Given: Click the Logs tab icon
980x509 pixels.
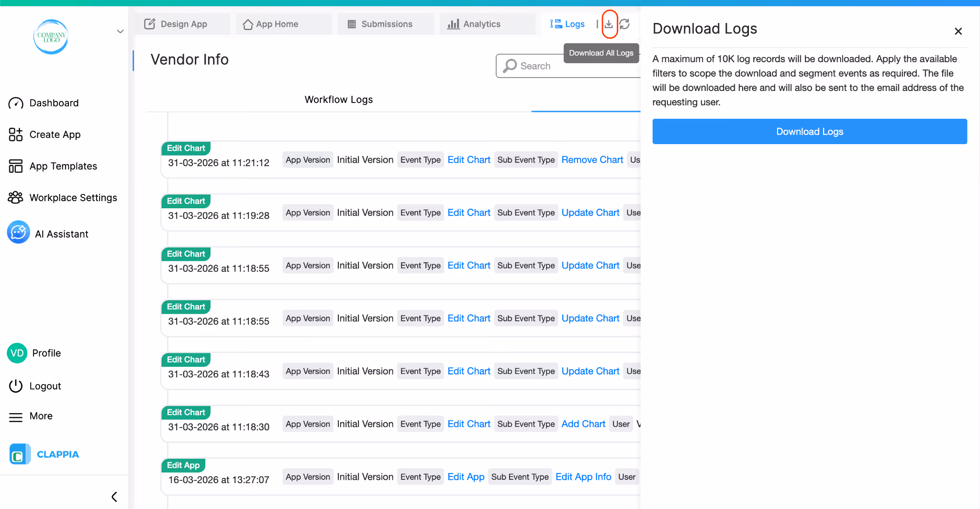Looking at the screenshot, I should 556,24.
